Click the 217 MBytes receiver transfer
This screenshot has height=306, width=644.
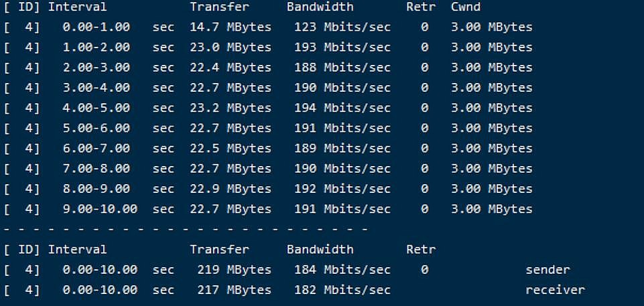click(234, 289)
